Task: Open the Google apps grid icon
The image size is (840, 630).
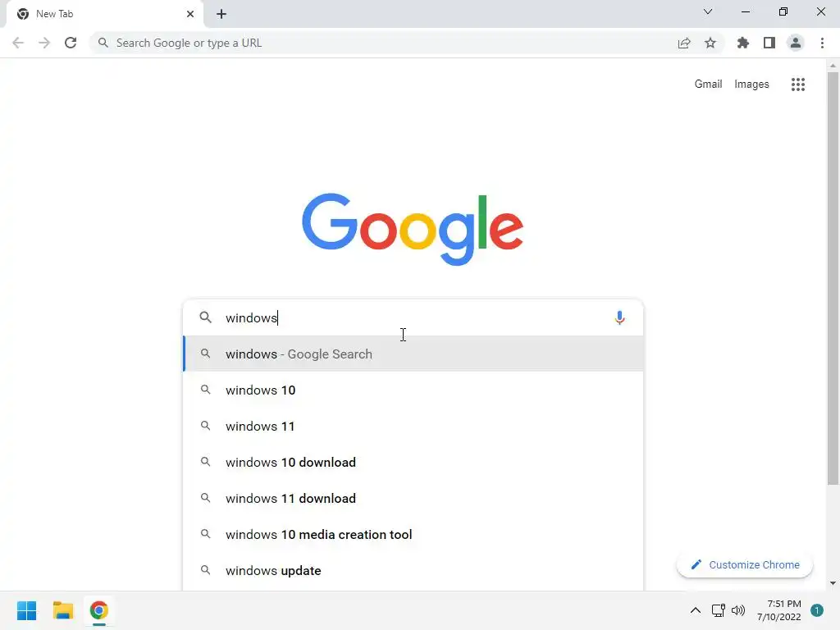Action: point(797,84)
